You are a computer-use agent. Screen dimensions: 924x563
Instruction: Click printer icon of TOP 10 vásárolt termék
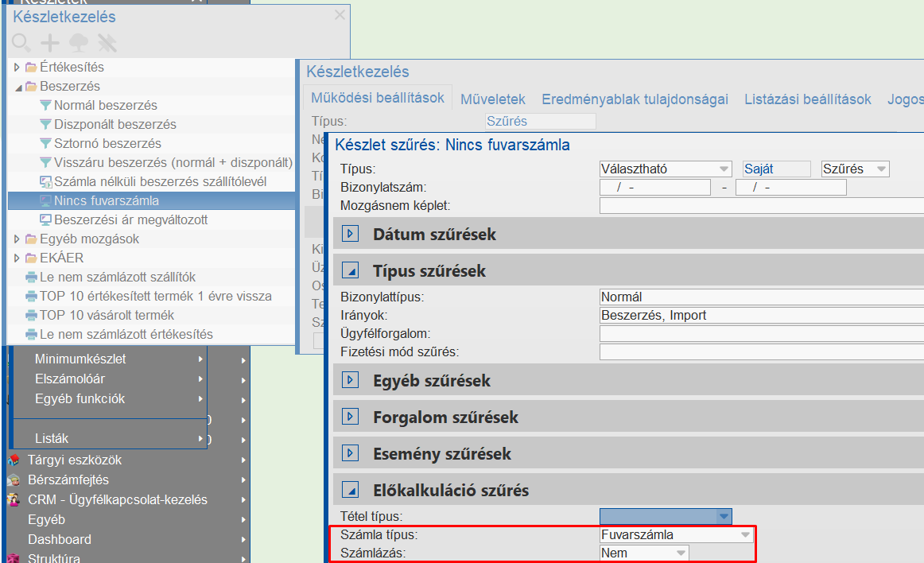click(x=31, y=316)
